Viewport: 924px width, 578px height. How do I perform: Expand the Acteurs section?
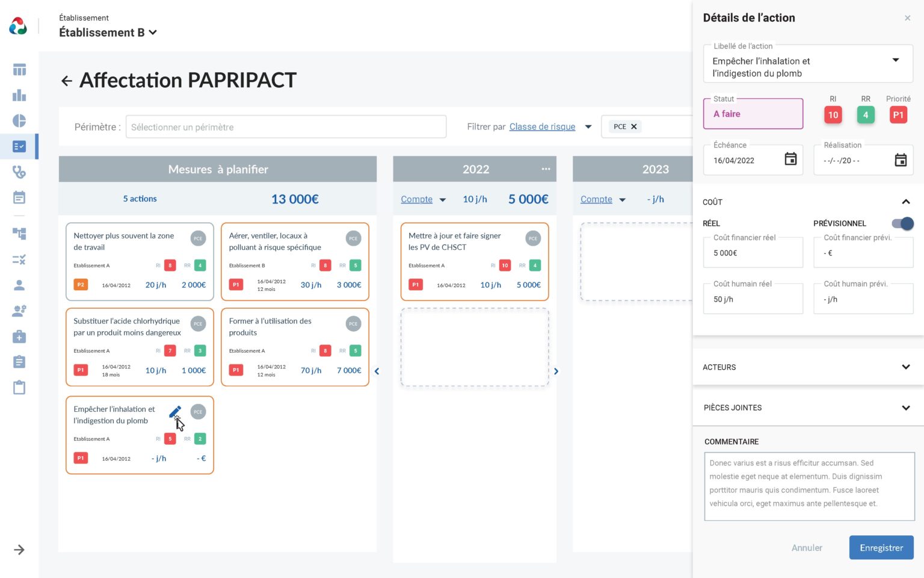(905, 367)
